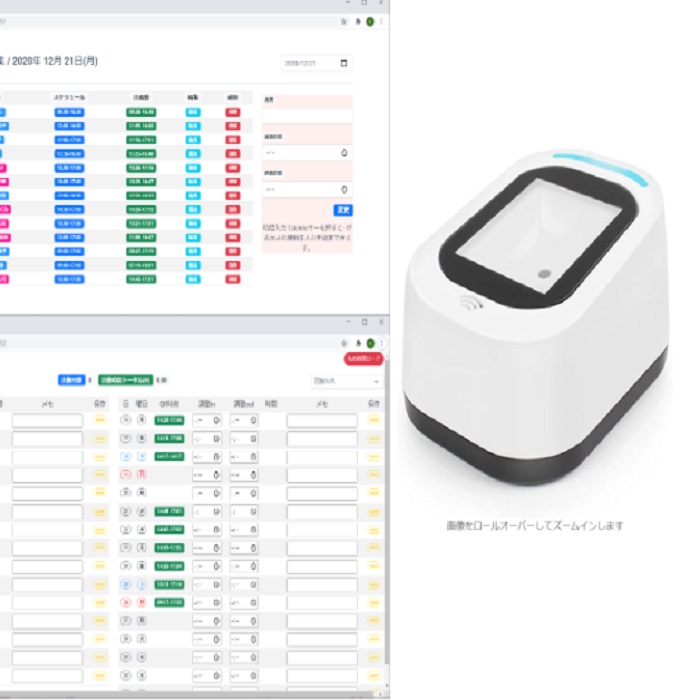Click the clock icon in the end time field
This screenshot has width=700, height=700.
point(344,189)
